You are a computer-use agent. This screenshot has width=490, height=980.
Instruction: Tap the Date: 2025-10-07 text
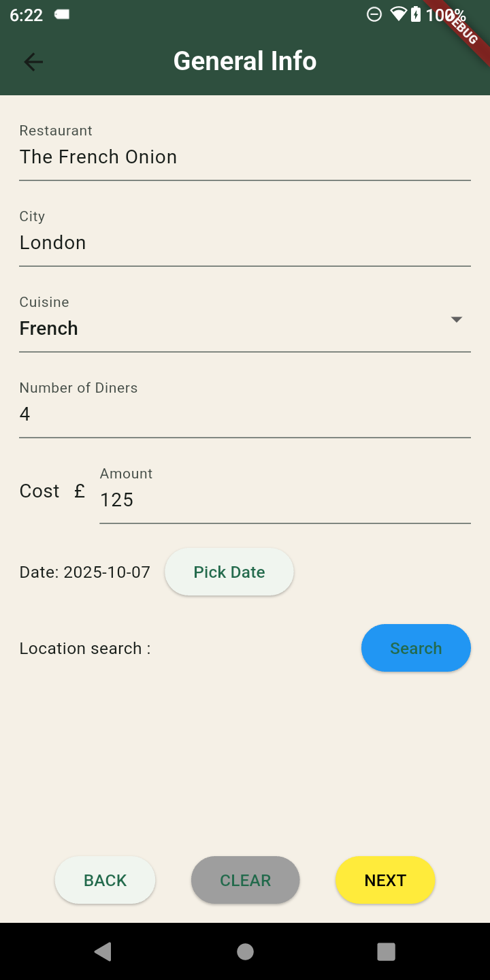(x=85, y=572)
